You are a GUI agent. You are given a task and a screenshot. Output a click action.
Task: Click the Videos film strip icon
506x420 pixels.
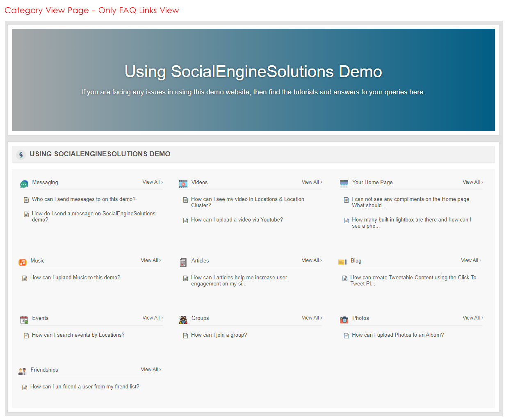point(183,184)
